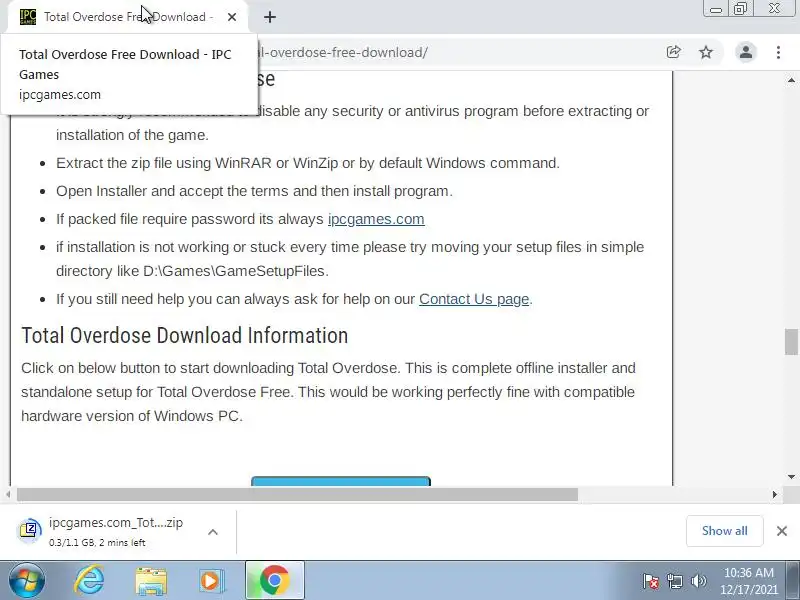The height and width of the screenshot is (600, 800).
Task: Click the horizontal scrollbar left arrow
Action: point(8,494)
